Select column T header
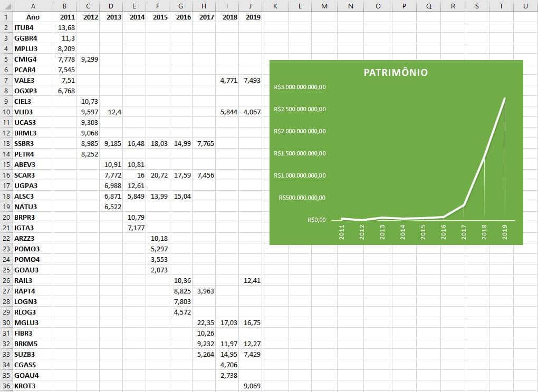This screenshot has height=392, width=538. (x=501, y=6)
